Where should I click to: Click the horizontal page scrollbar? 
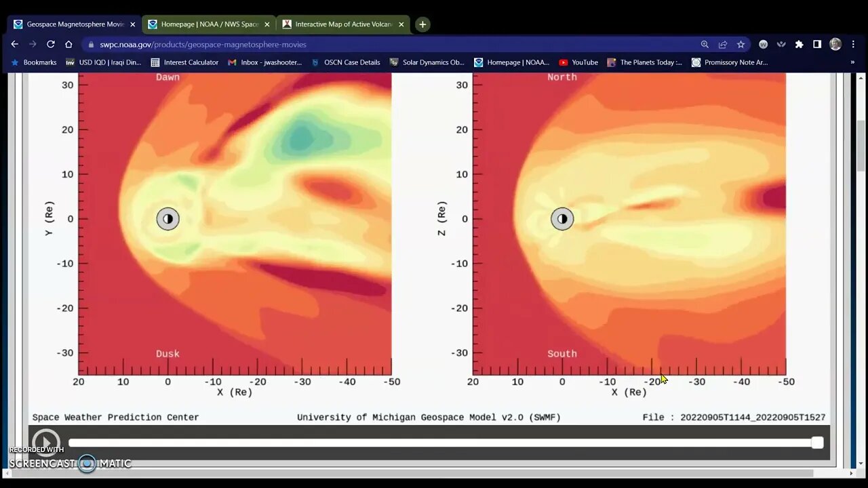(x=412, y=473)
